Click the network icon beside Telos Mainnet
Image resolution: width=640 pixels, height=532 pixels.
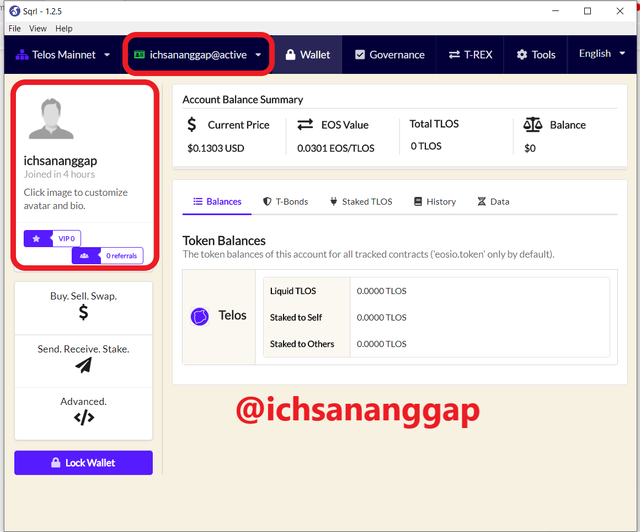coord(22,55)
